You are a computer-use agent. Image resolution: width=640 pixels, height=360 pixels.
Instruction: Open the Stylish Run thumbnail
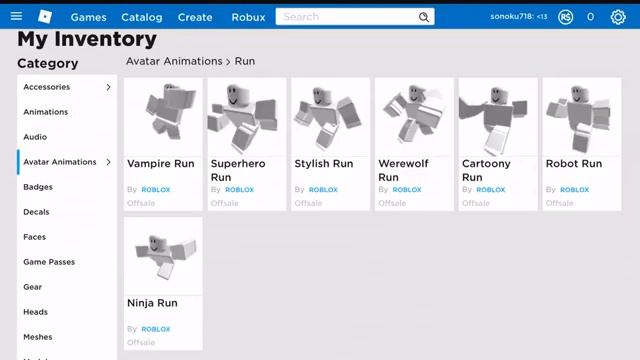point(331,117)
